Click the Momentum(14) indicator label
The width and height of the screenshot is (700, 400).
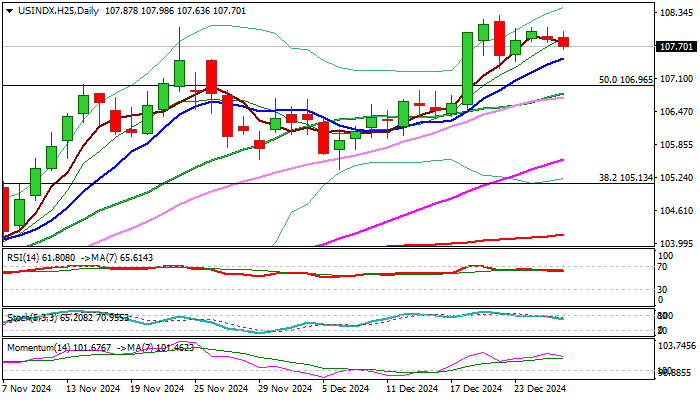click(x=38, y=347)
